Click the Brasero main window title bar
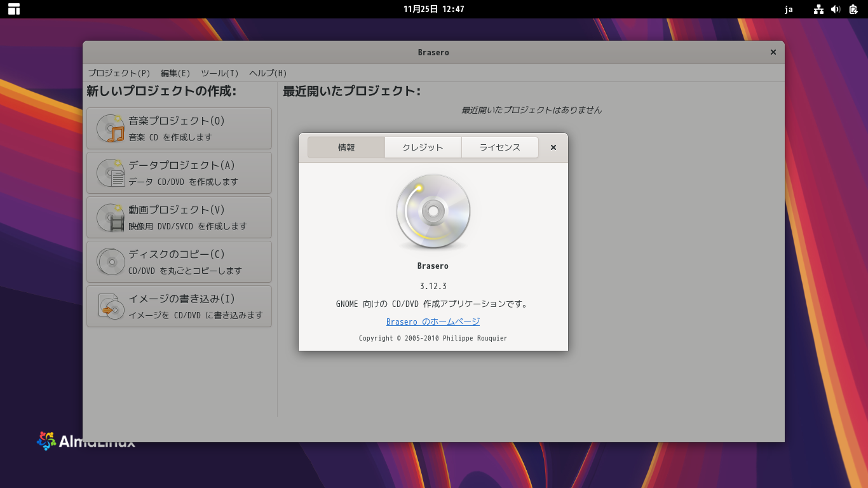Image resolution: width=868 pixels, height=488 pixels. [433, 52]
